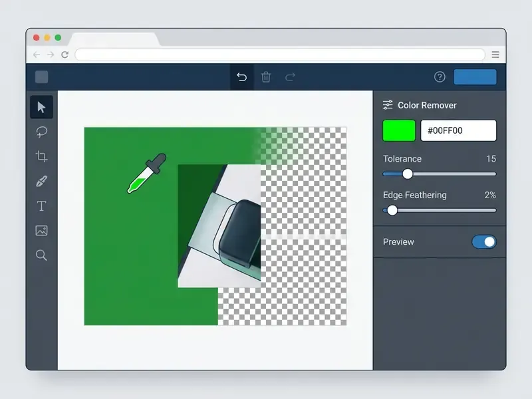532x399 pixels.
Task: Go back in the browser
Action: click(x=37, y=55)
